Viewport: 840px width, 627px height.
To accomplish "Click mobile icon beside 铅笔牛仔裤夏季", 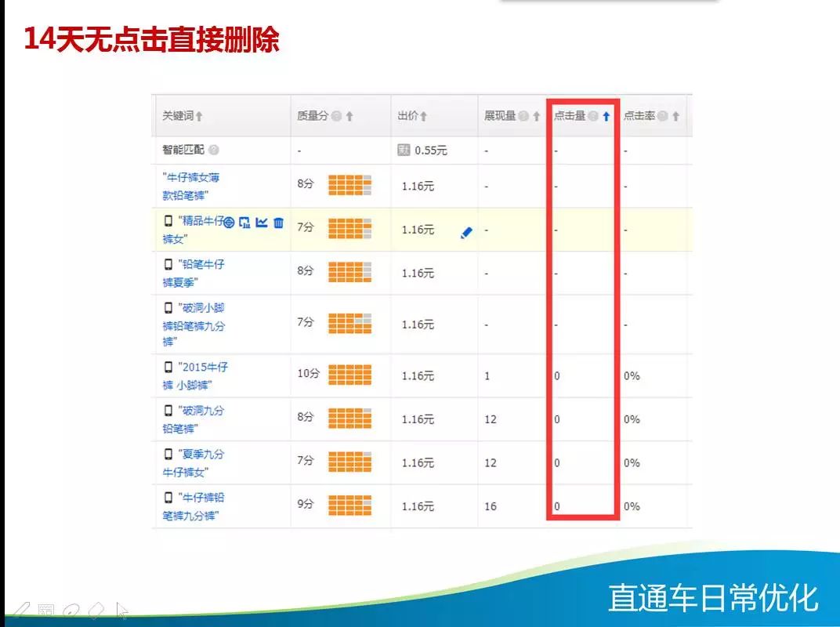I will pos(168,264).
